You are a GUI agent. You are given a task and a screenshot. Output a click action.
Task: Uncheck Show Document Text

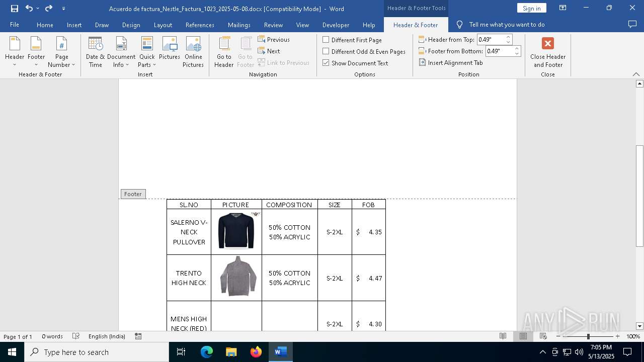pos(355,63)
